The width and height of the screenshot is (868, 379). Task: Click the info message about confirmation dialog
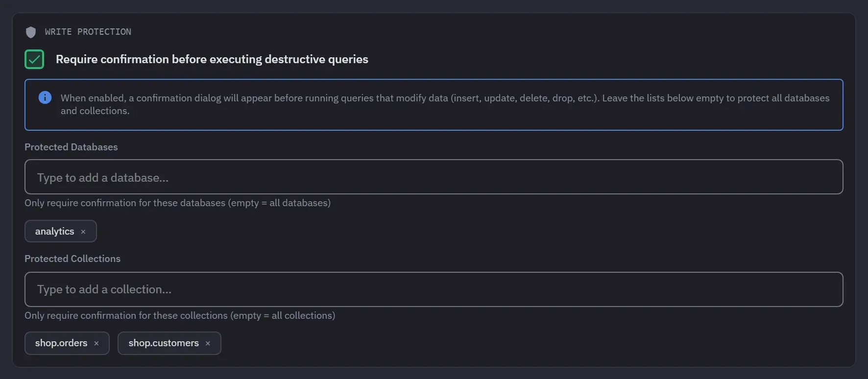pyautogui.click(x=445, y=104)
